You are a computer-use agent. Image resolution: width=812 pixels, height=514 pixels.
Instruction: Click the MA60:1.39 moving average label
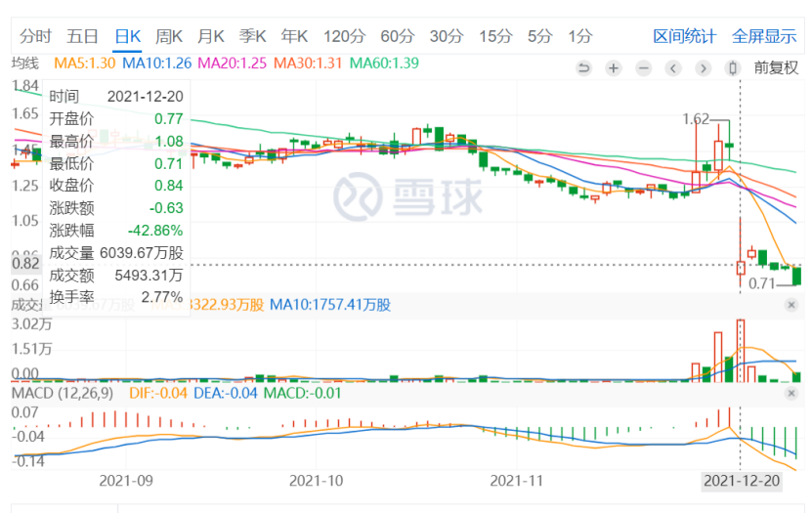click(384, 64)
